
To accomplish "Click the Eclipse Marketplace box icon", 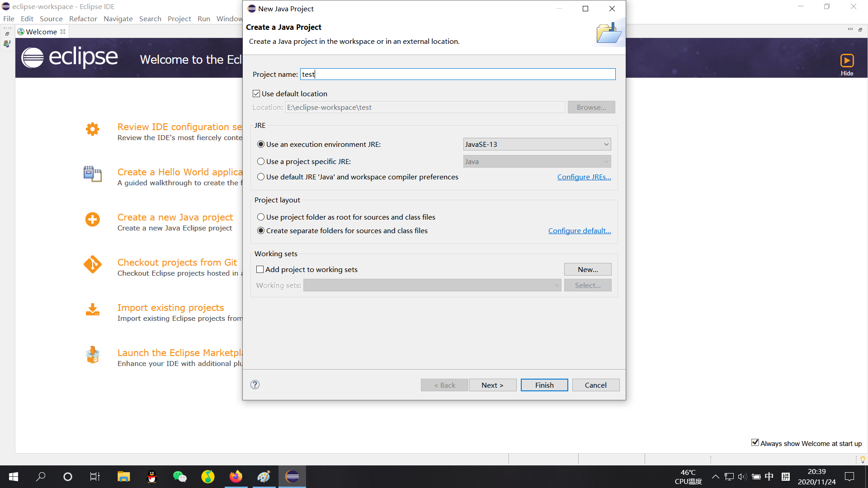I will 93,355.
